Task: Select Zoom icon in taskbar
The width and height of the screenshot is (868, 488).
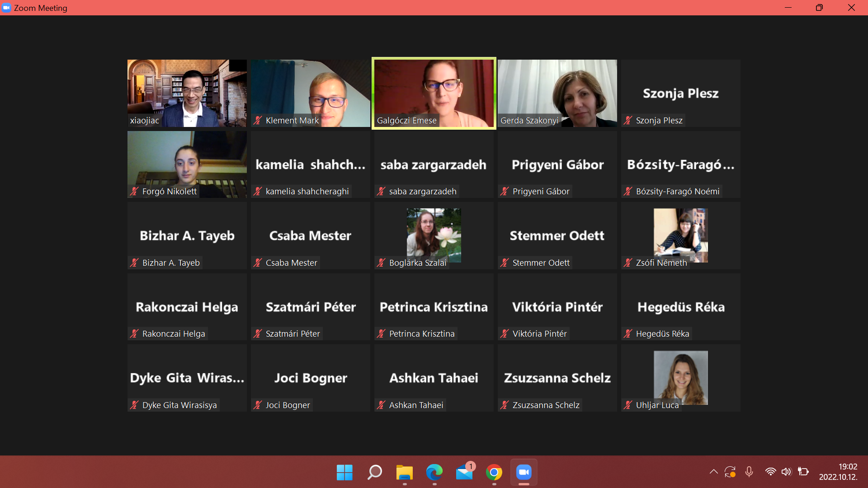Action: coord(524,473)
